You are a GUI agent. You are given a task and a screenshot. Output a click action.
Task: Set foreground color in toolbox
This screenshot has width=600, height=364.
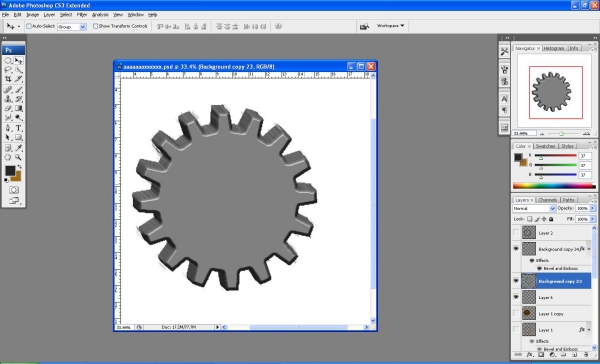tap(10, 171)
